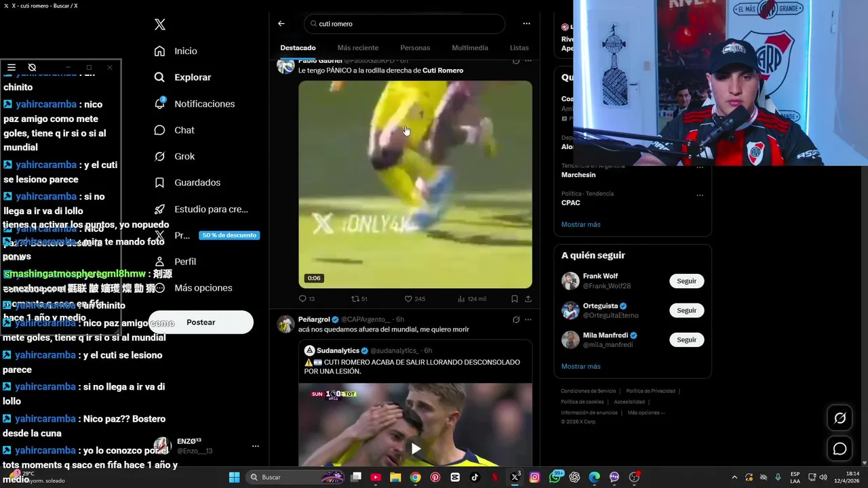Screen dimensions: 868x488
Task: Follow Mila Manfredi
Action: 686,340
